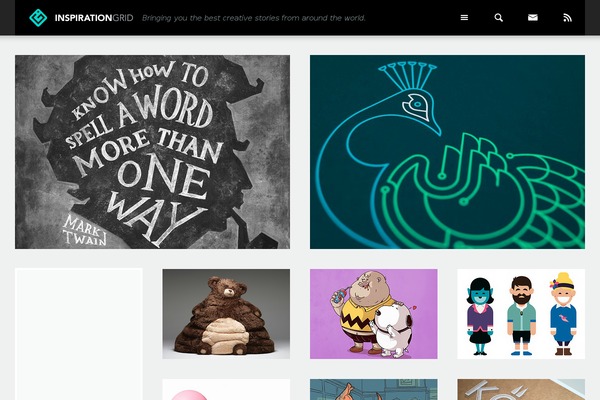Open the silver lettering on wood thumbnail

click(521, 389)
